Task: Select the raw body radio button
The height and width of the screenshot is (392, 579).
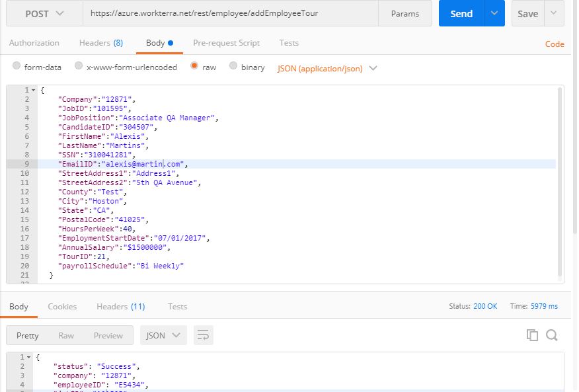Action: (x=194, y=67)
